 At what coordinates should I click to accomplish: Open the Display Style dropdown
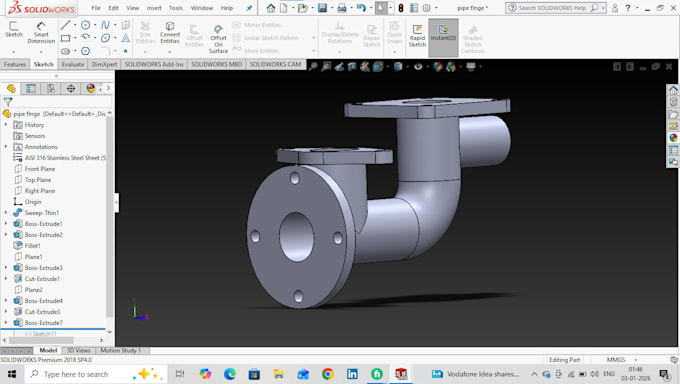408,66
